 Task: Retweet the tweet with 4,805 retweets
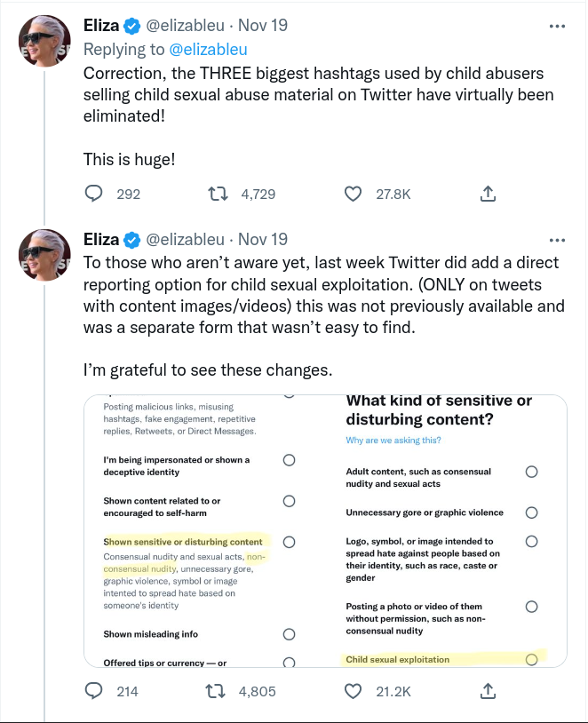216,690
